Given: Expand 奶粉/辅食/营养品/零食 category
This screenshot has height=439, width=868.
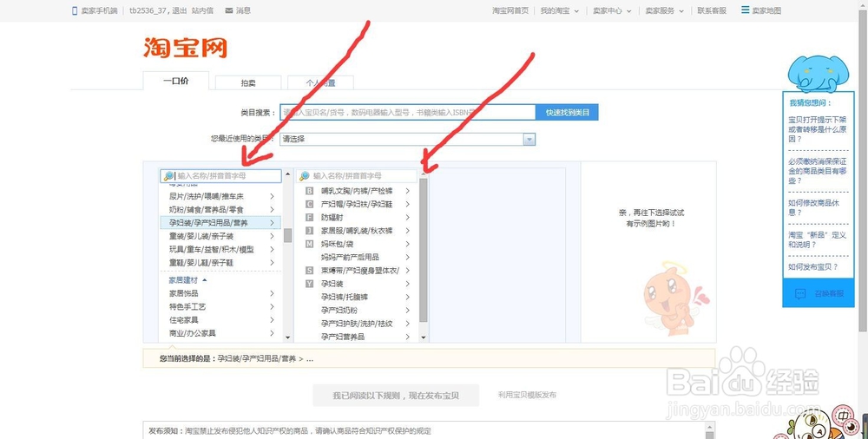Looking at the screenshot, I should tap(221, 210).
